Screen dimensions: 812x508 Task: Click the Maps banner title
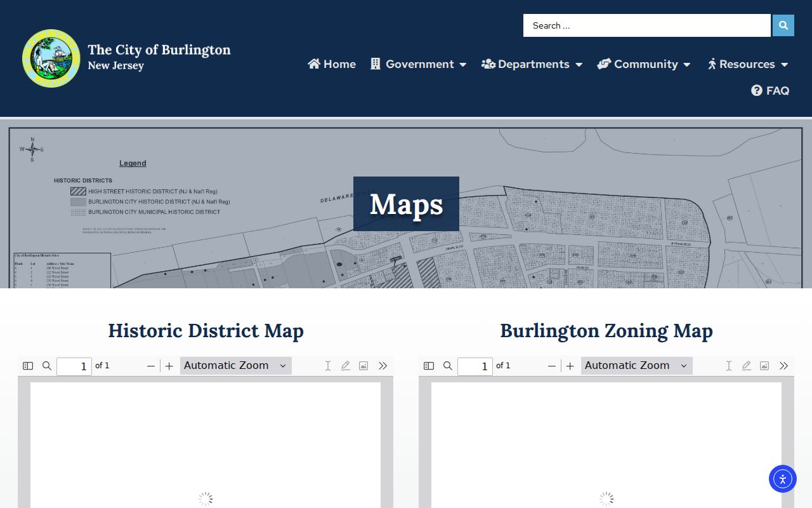(x=406, y=204)
